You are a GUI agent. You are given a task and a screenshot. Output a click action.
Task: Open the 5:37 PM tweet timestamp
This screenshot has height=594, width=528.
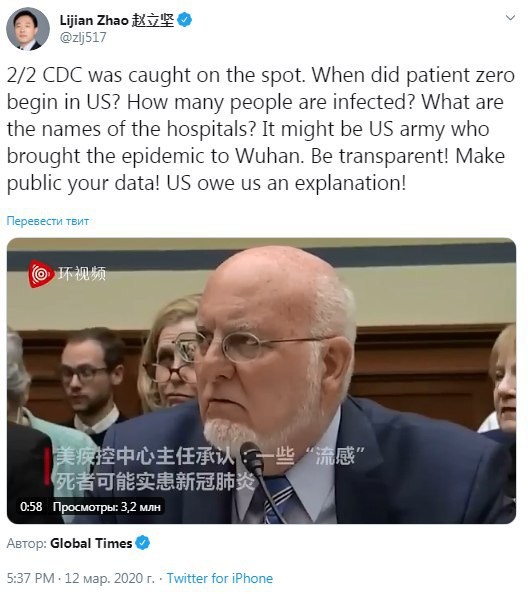31,578
